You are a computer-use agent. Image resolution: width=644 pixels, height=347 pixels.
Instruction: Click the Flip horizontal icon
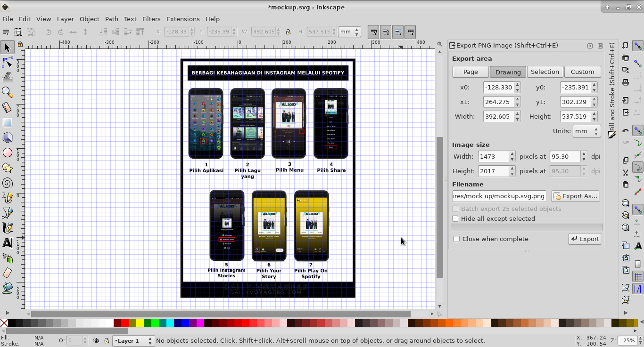point(73,32)
